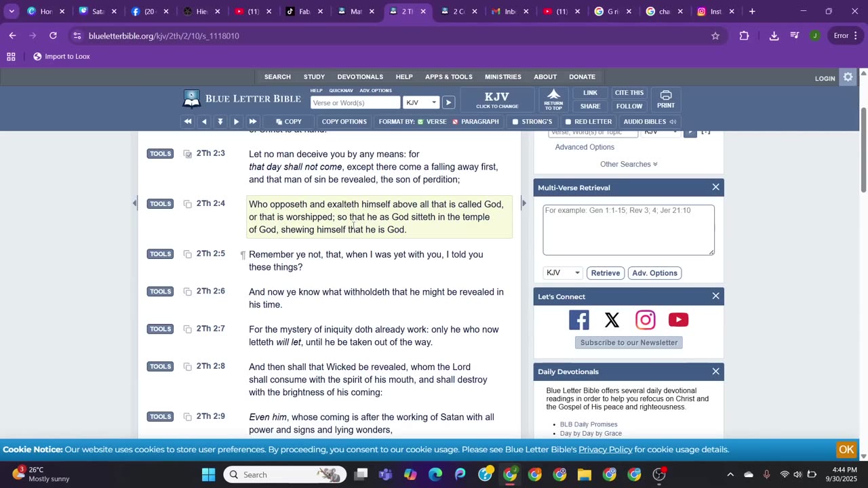Reload the page

[x=53, y=36]
